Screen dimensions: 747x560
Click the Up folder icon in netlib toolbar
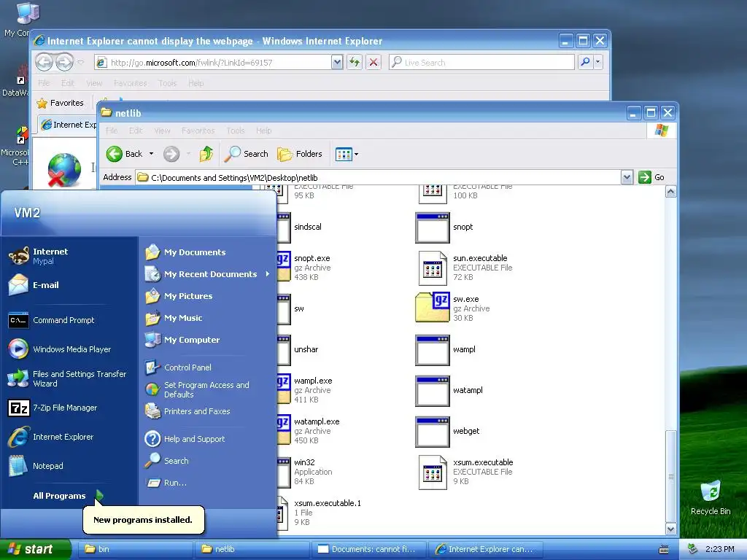click(206, 154)
